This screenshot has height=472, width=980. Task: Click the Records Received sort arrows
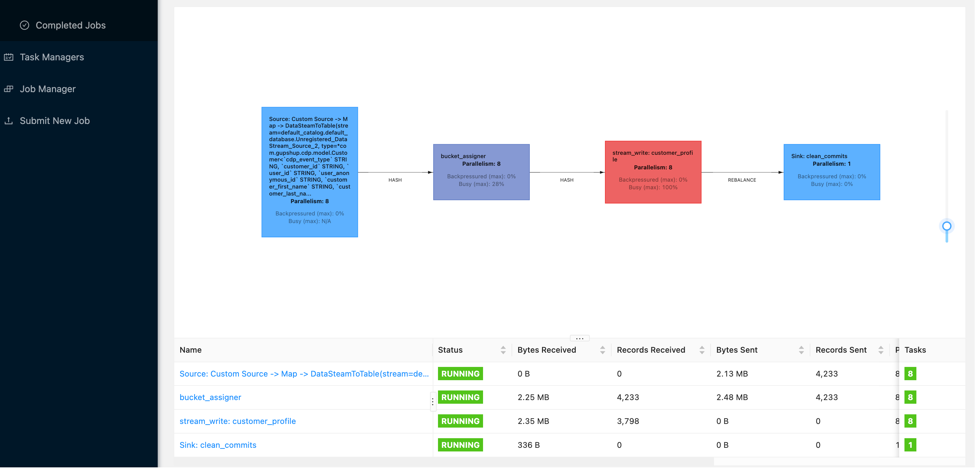pos(701,350)
